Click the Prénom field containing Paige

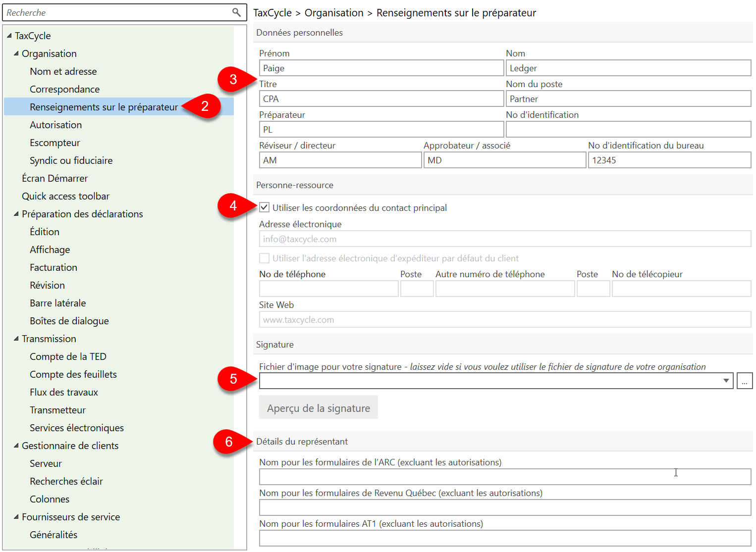coord(381,68)
